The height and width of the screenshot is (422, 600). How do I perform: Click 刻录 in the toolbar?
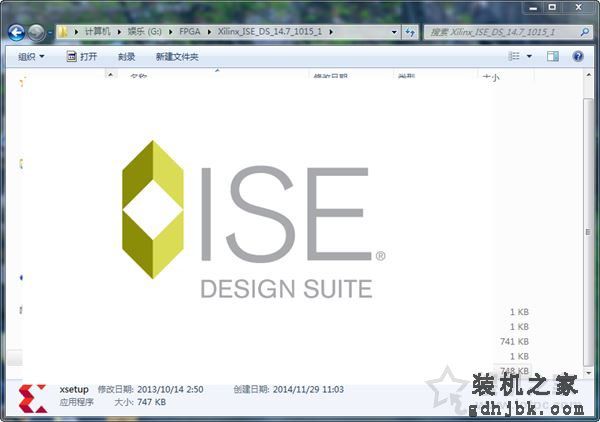pyautogui.click(x=127, y=57)
